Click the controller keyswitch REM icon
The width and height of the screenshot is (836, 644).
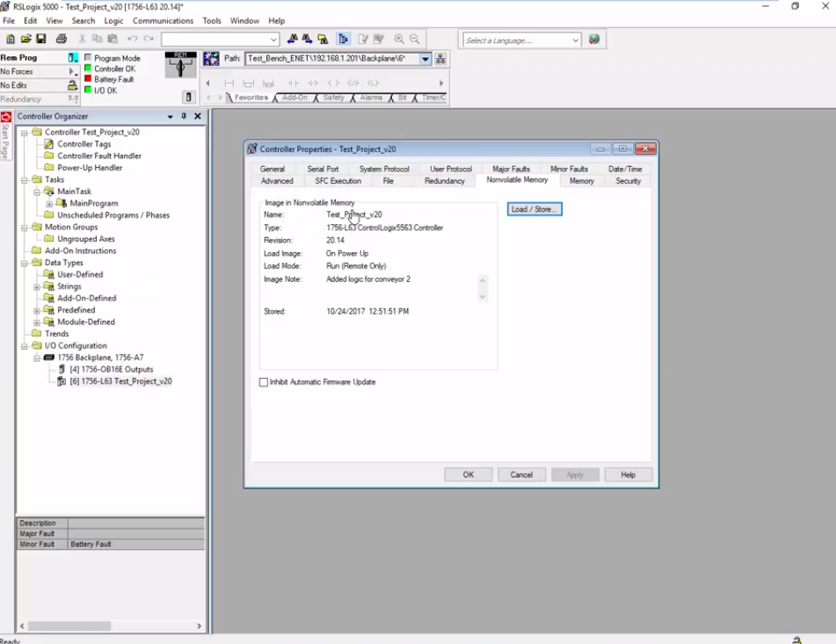pyautogui.click(x=180, y=64)
